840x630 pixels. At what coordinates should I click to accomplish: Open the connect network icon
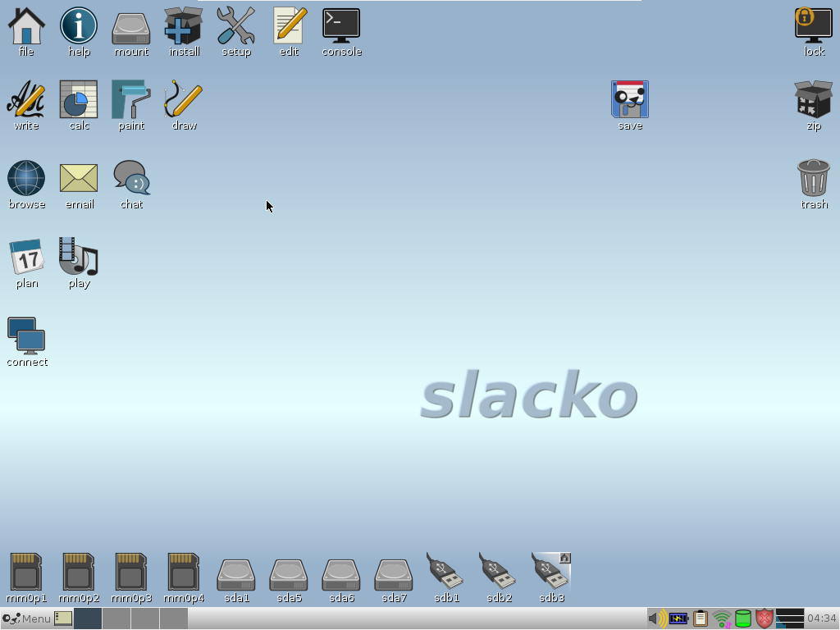pos(26,336)
